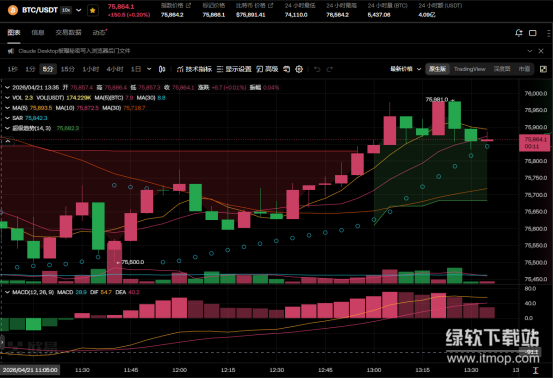Select the 1秒 timeframe
The width and height of the screenshot is (554, 378).
[x=12, y=69]
